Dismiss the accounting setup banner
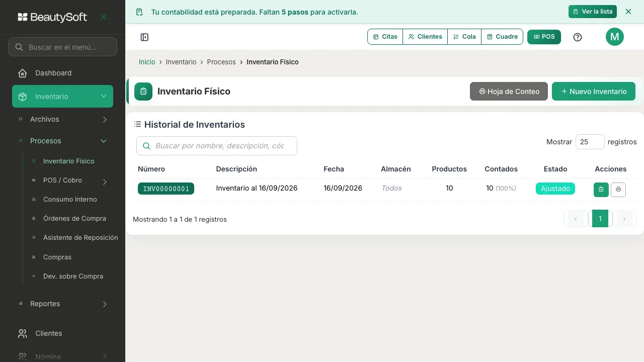 (628, 12)
